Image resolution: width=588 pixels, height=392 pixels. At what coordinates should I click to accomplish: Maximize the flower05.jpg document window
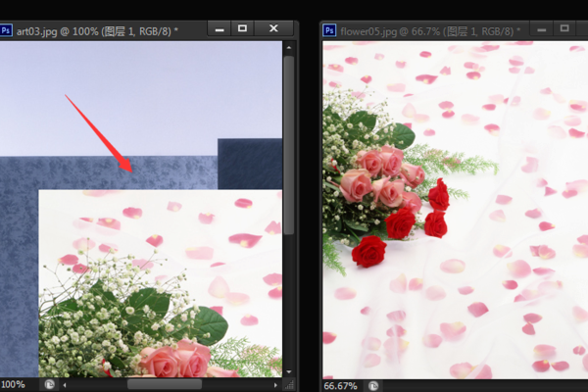click(564, 28)
